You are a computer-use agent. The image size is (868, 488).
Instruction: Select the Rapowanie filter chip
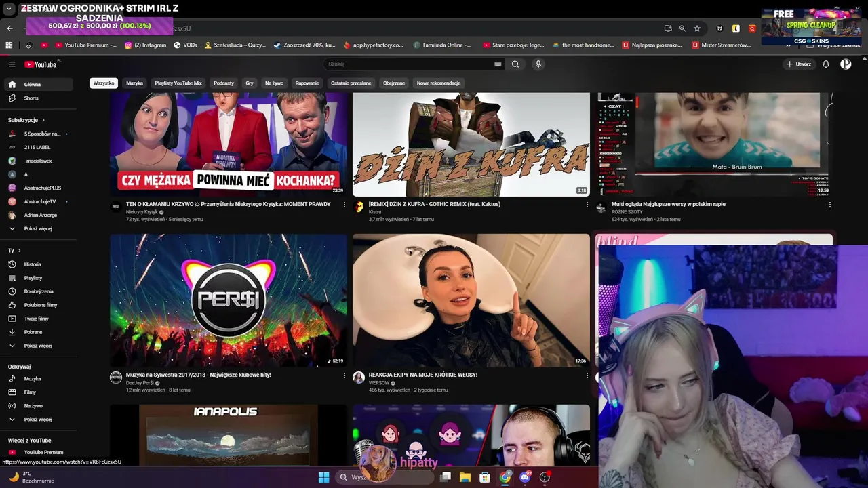tap(307, 83)
